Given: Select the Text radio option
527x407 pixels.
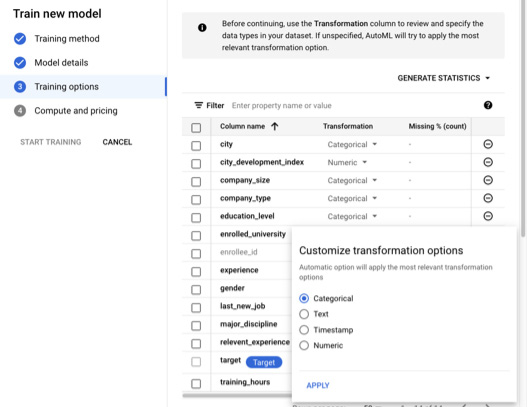Looking at the screenshot, I should click(304, 314).
